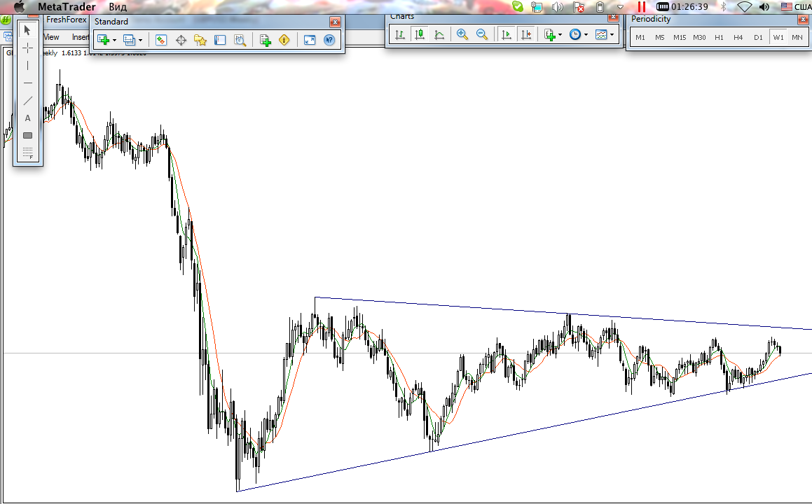
Task: Switch to line chart mode
Action: click(439, 35)
